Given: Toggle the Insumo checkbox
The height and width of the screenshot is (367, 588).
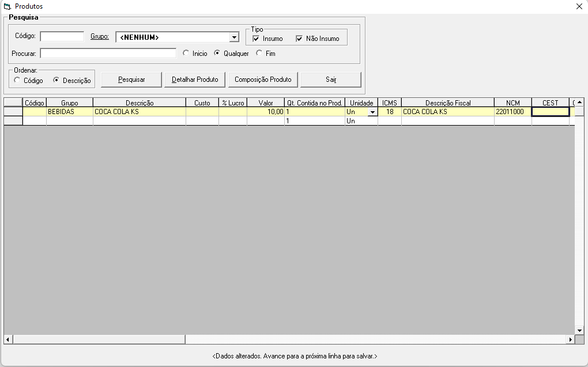Looking at the screenshot, I should 256,39.
